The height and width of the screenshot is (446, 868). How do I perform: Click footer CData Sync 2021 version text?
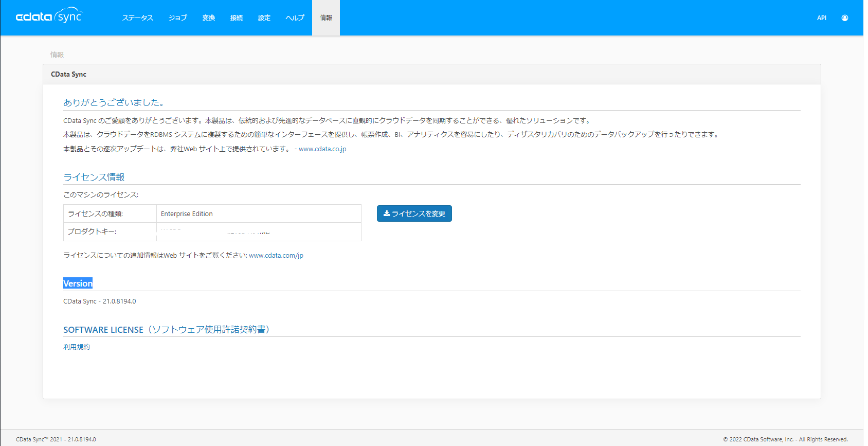pos(56,439)
